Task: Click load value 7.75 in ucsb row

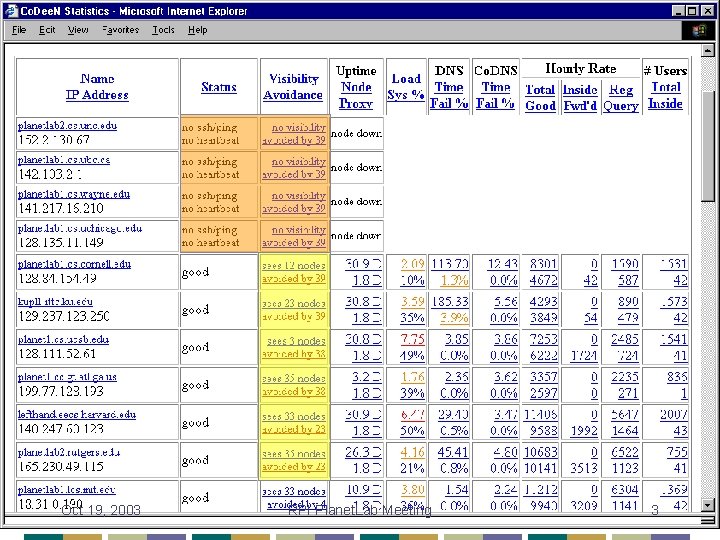Action: click(x=412, y=339)
